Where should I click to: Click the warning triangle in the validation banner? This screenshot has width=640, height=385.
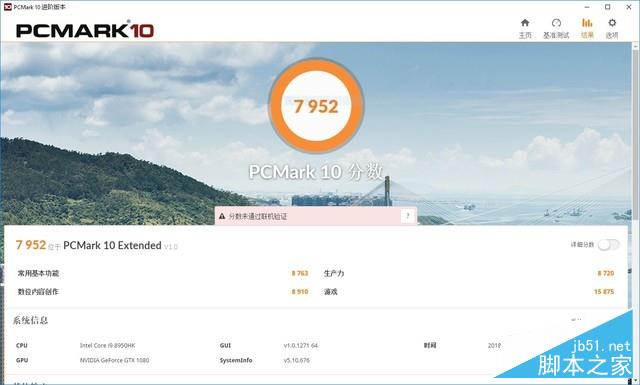(x=222, y=216)
